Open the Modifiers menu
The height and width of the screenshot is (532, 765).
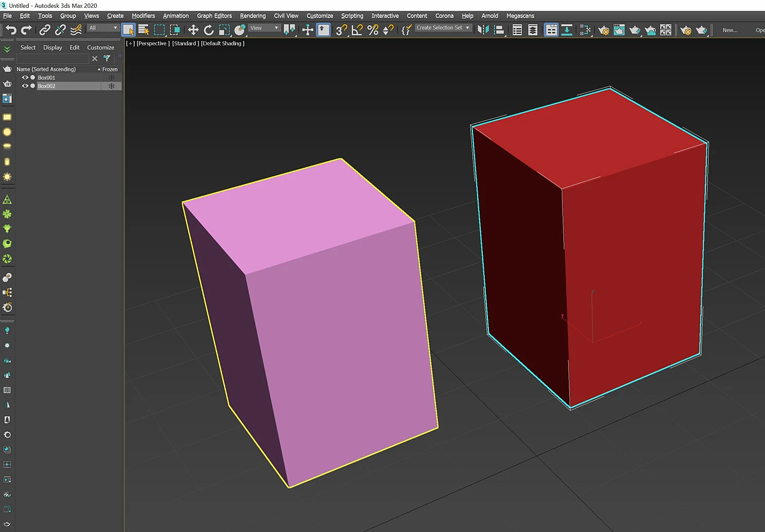pyautogui.click(x=143, y=16)
